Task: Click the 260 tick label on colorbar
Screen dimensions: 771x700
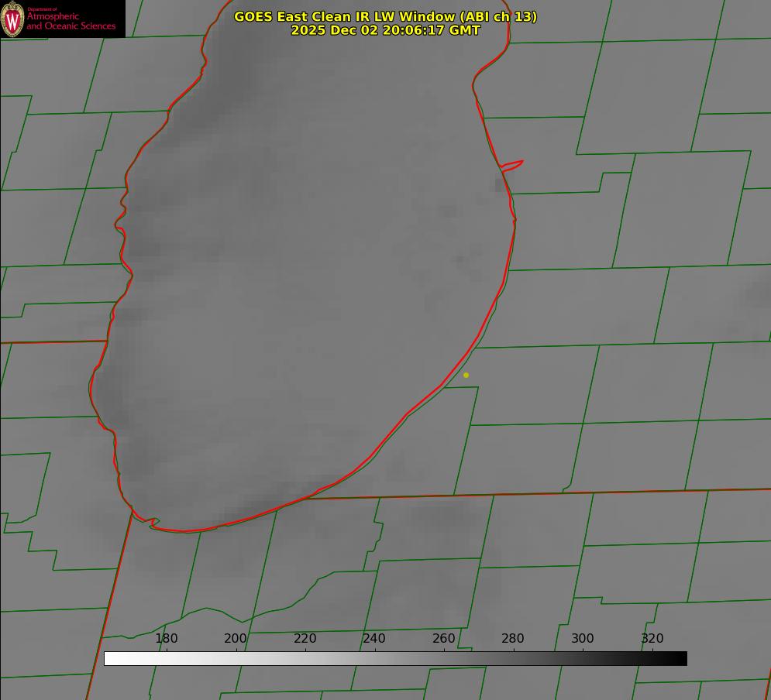Action: (443, 638)
